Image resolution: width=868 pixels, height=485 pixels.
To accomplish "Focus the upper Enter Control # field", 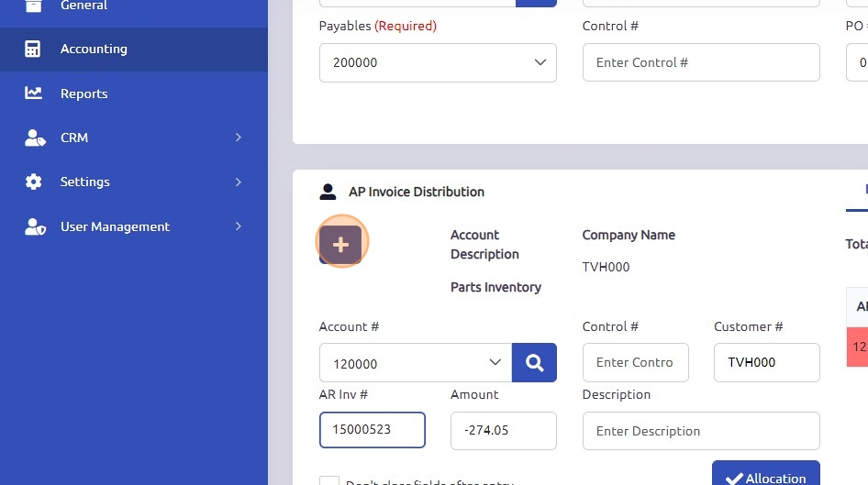I will point(701,62).
